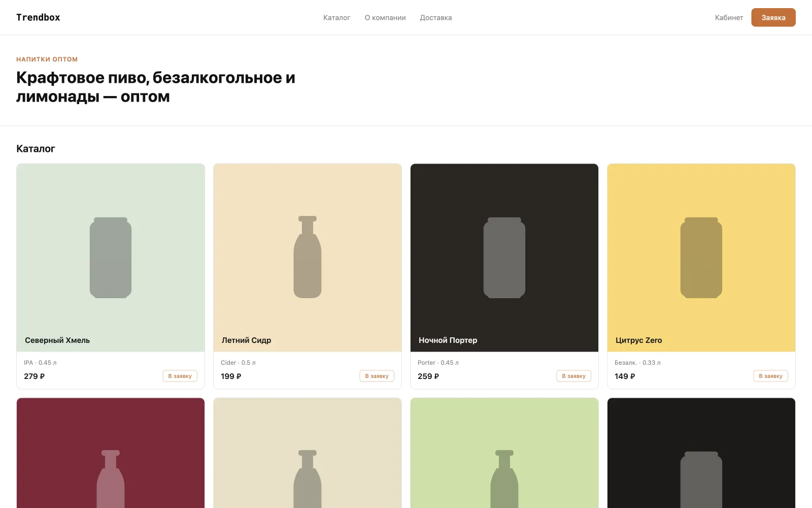Screen dimensions: 812x508
Task: Open the light green bottle product card
Action: [x=504, y=453]
